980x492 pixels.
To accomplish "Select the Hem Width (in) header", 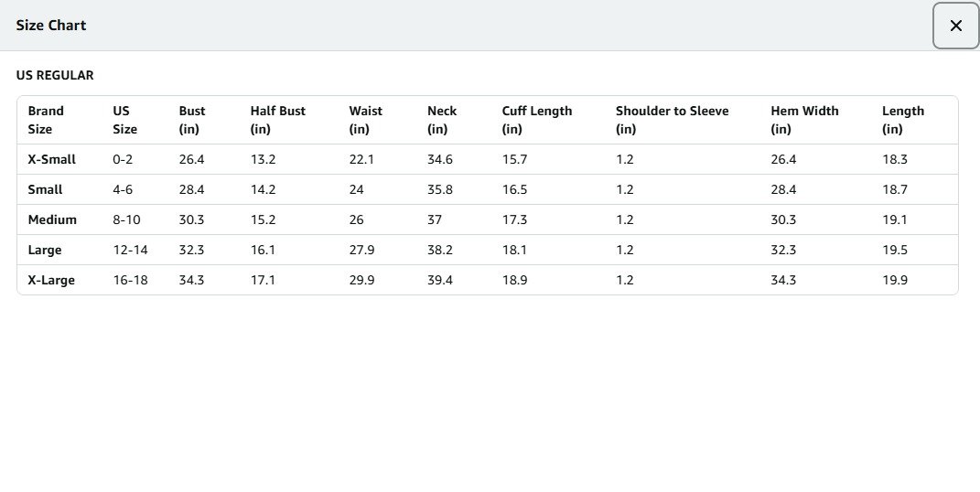I will 804,120.
